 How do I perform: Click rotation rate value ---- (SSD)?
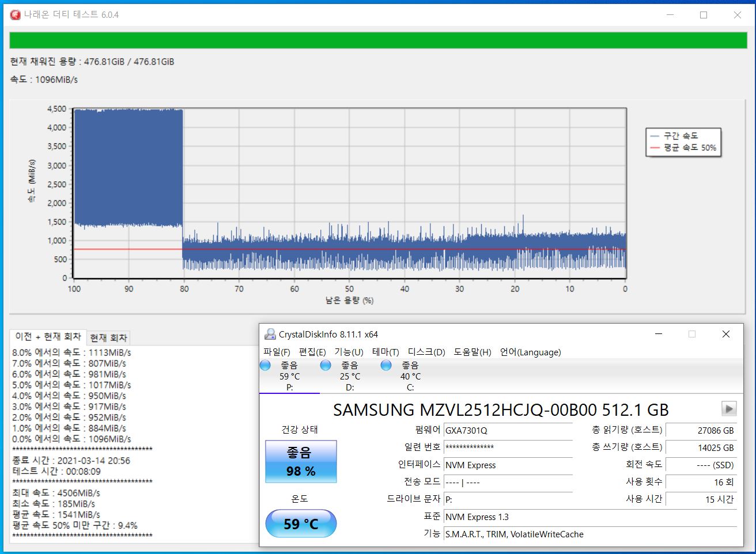(701, 465)
